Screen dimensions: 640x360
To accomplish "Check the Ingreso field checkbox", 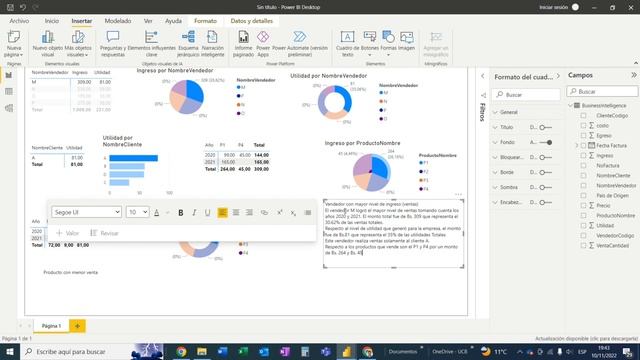I will point(583,156).
